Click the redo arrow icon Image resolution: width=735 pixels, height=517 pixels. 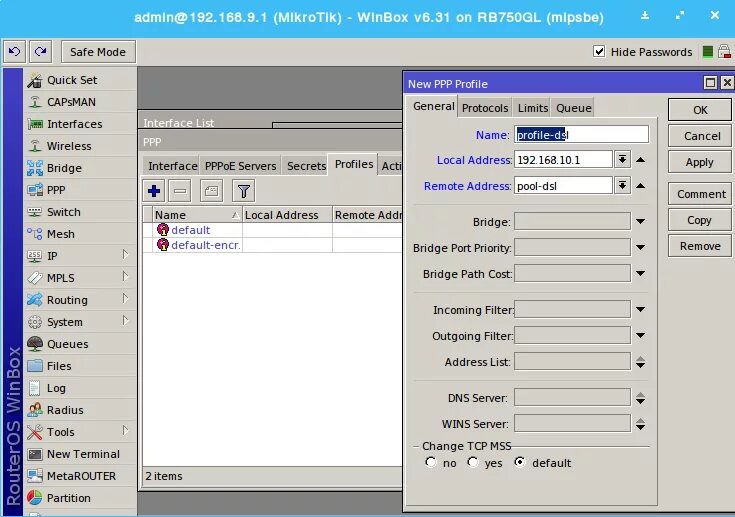(40, 52)
